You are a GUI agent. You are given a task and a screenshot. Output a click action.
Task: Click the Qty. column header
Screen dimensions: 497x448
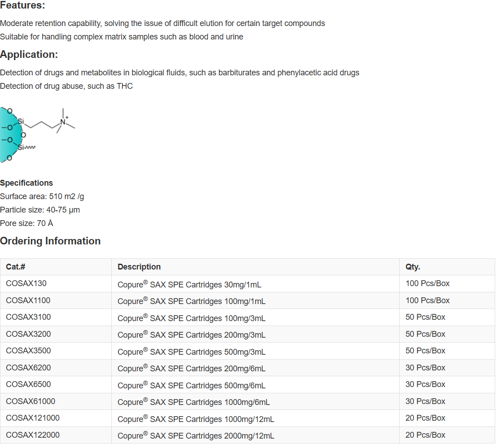point(413,267)
